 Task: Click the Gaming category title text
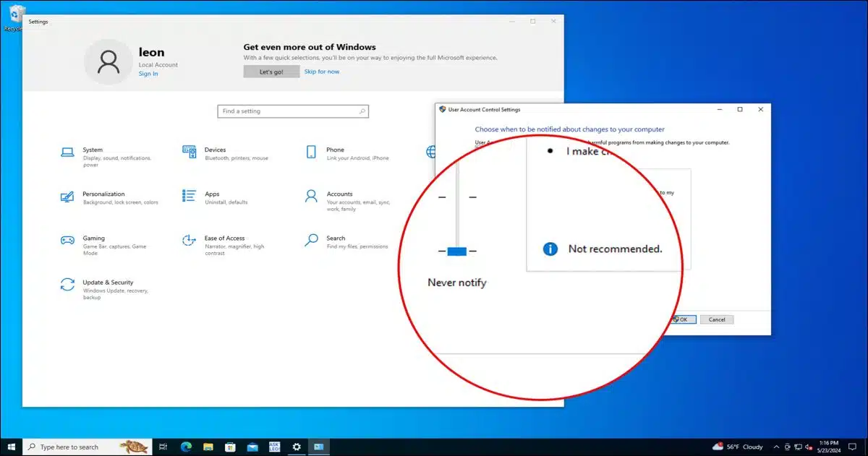pos(93,238)
